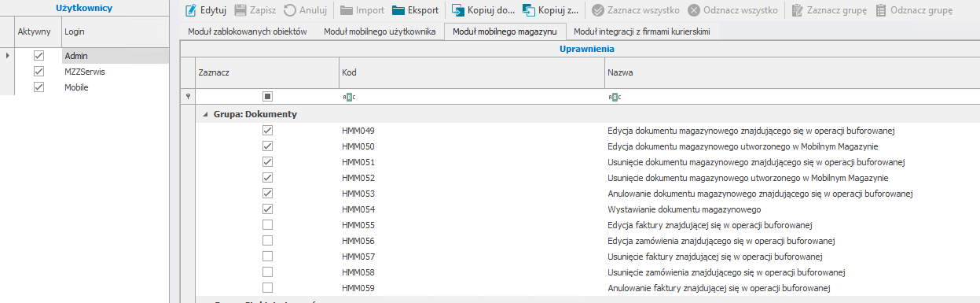This screenshot has width=980, height=303.
Task: Open Moduł integracji z firmami kurierskimi tab
Action: (x=642, y=32)
